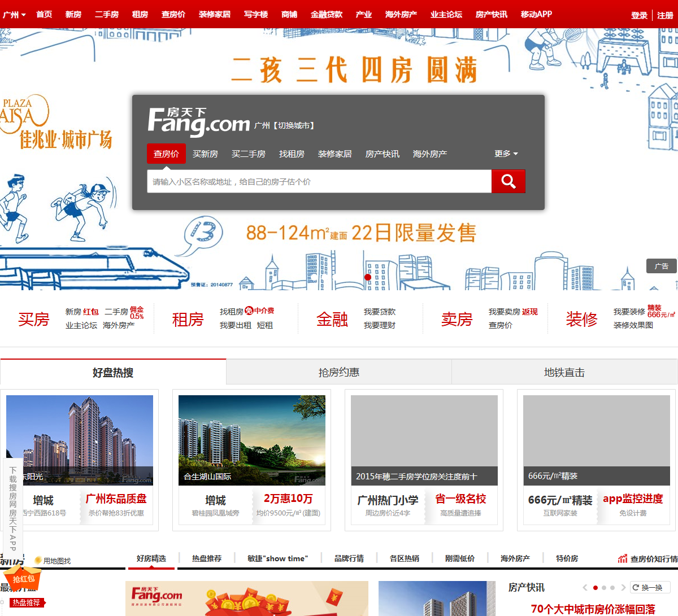Image resolution: width=678 pixels, height=616 pixels.
Task: Click the 我要理财 link
Action: coord(380,325)
